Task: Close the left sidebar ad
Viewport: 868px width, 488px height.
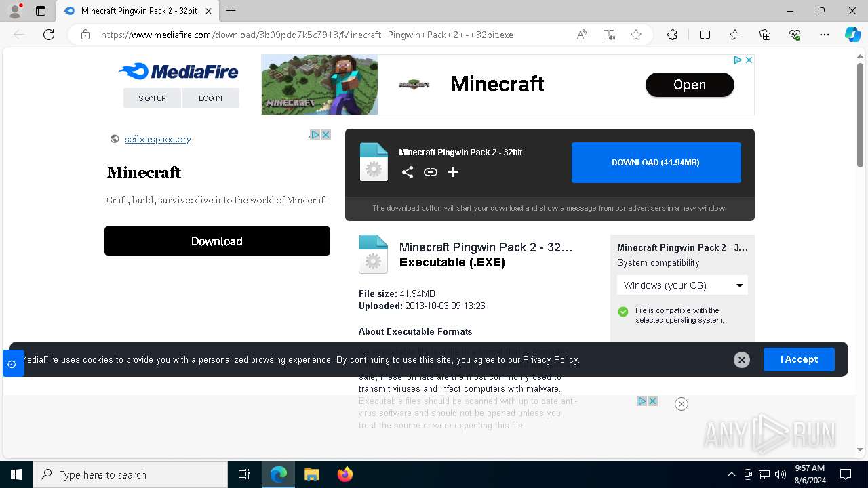Action: pos(325,134)
